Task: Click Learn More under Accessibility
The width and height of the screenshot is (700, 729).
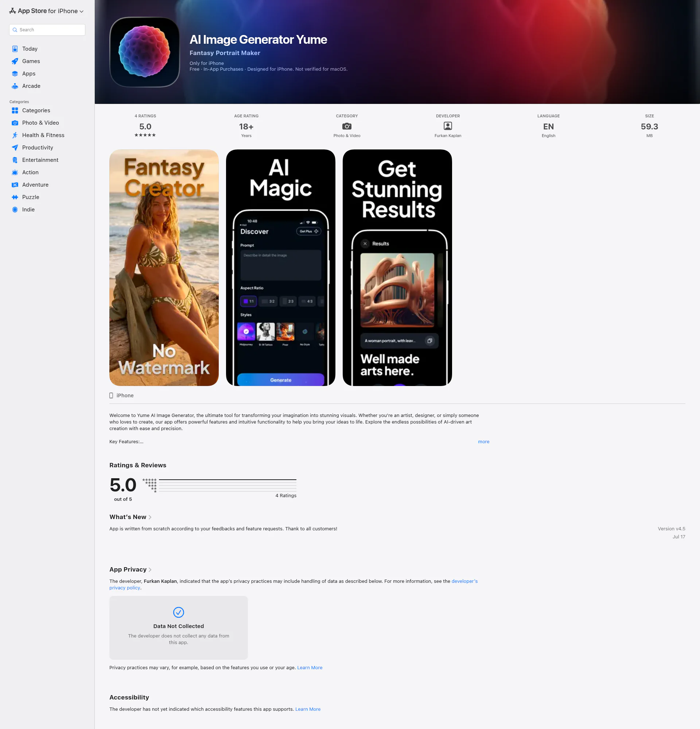Action: pos(308,709)
